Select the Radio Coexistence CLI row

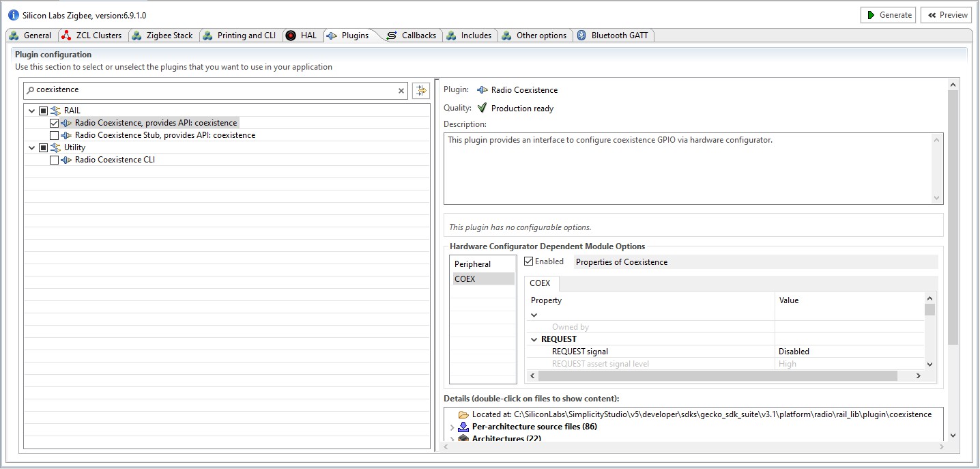[x=115, y=160]
